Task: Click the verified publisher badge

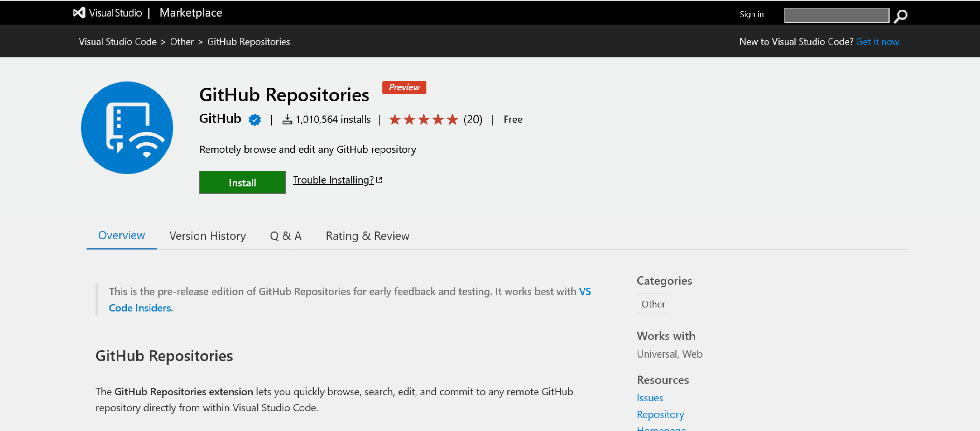Action: [255, 120]
